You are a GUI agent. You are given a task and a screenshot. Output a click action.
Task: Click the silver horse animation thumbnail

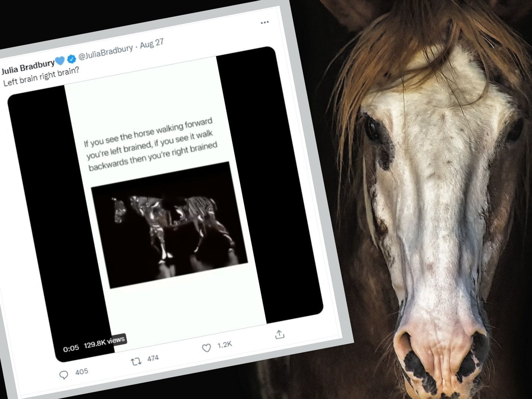coord(169,225)
